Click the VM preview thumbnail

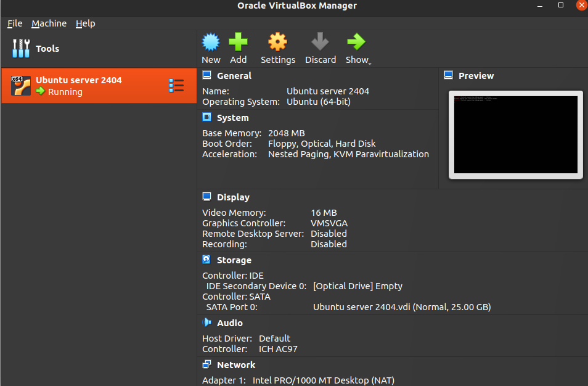515,134
